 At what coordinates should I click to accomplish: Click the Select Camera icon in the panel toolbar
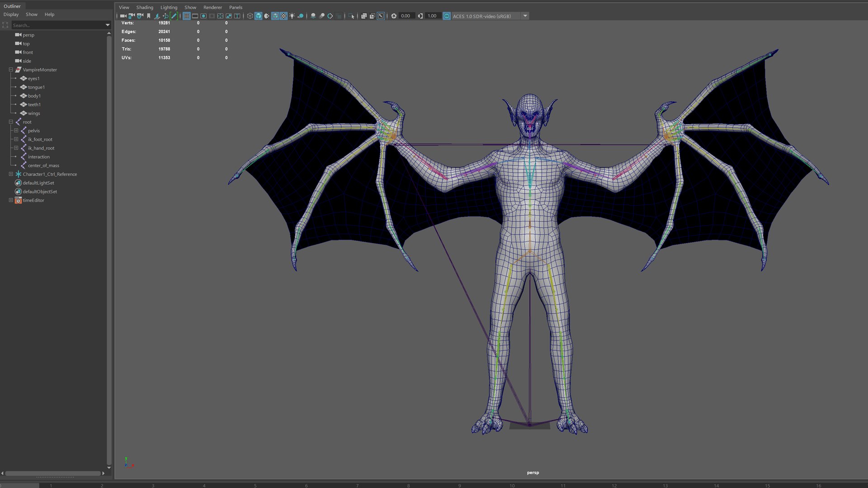pos(123,16)
